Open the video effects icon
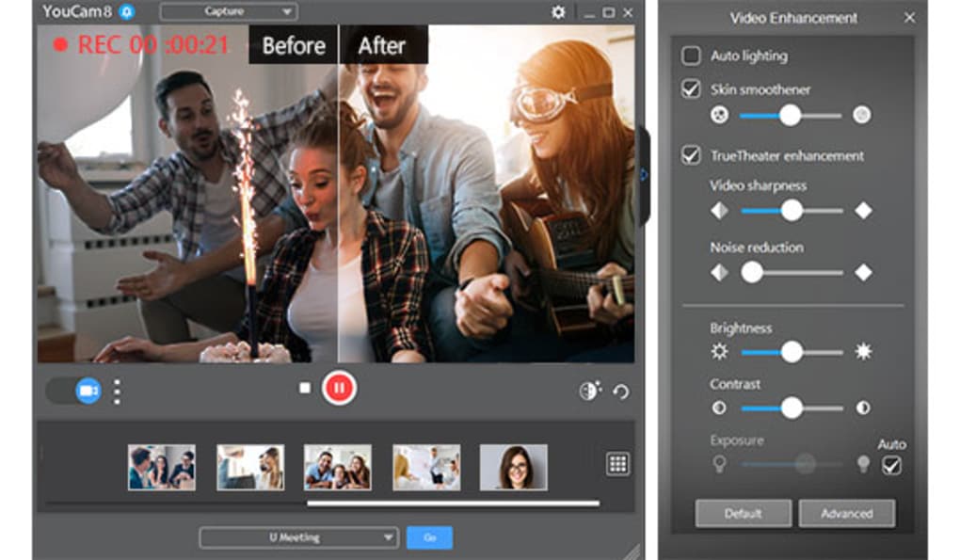The height and width of the screenshot is (560, 960). click(589, 391)
